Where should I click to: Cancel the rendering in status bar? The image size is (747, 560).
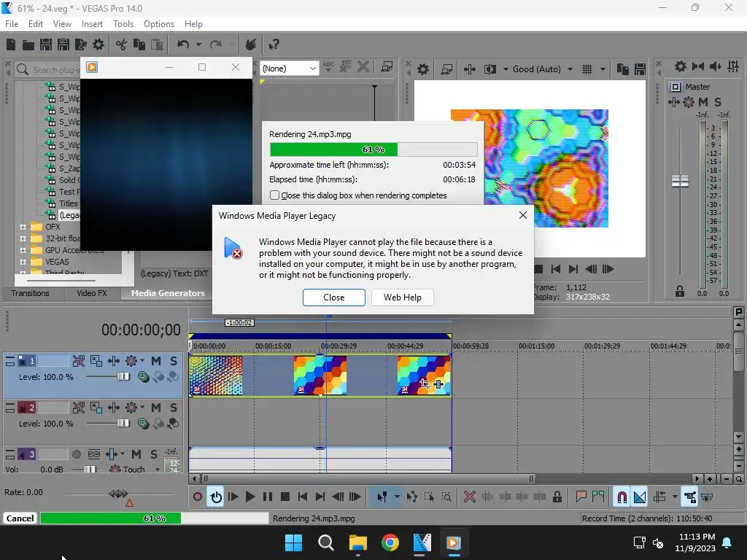20,518
